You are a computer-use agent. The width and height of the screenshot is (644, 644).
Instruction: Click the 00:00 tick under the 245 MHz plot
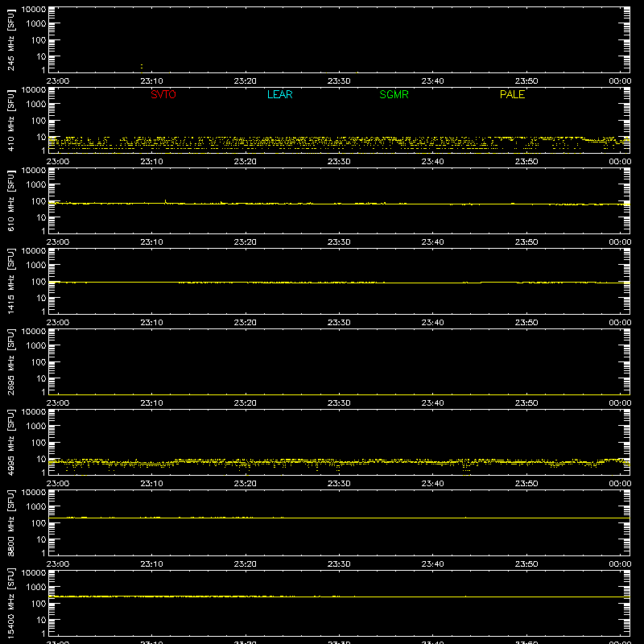(x=620, y=81)
